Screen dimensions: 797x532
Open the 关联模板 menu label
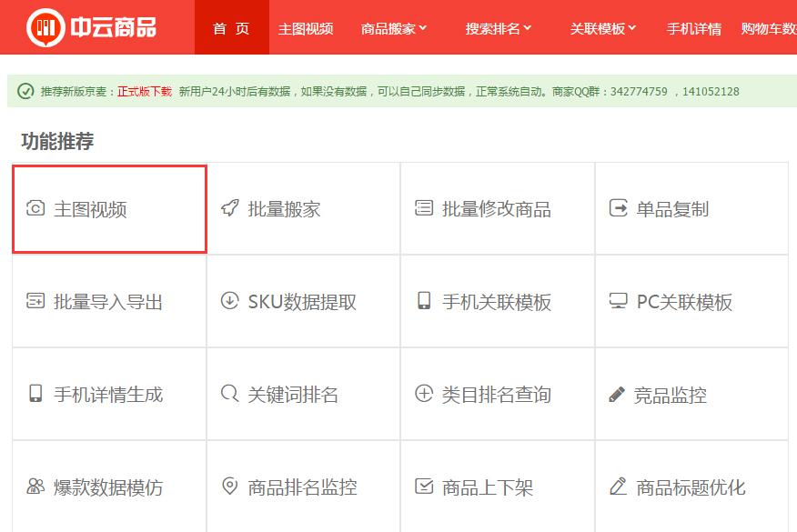point(597,28)
